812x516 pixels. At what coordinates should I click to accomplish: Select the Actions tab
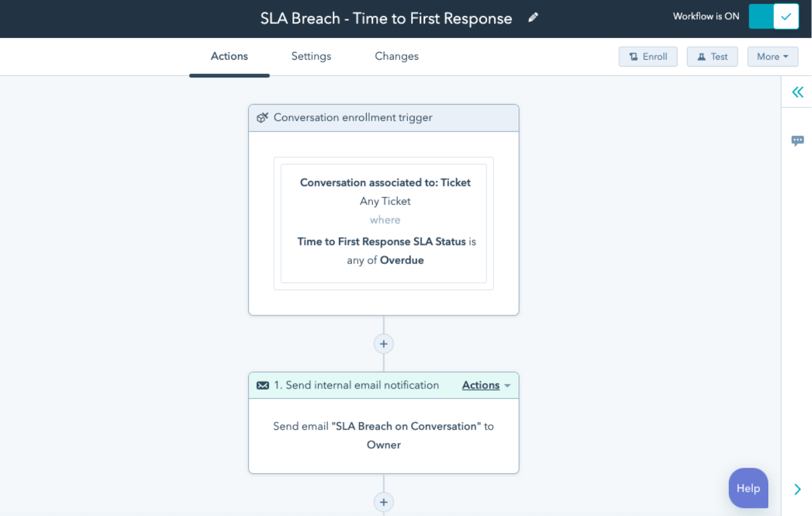(x=229, y=56)
